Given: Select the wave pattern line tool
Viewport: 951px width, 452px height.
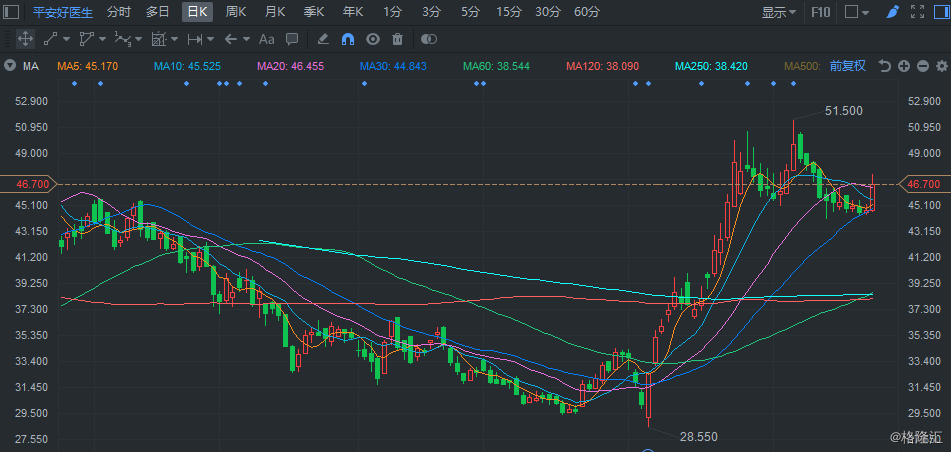Looking at the screenshot, I should point(123,39).
